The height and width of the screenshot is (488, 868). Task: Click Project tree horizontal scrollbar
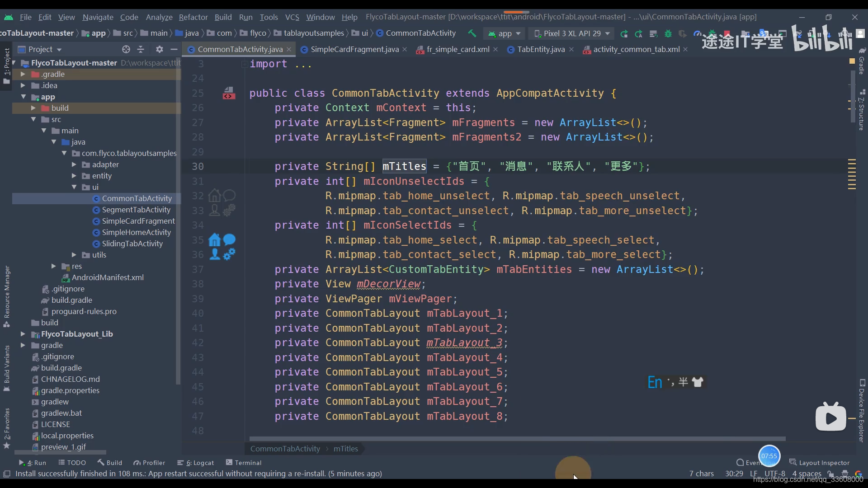(x=60, y=452)
